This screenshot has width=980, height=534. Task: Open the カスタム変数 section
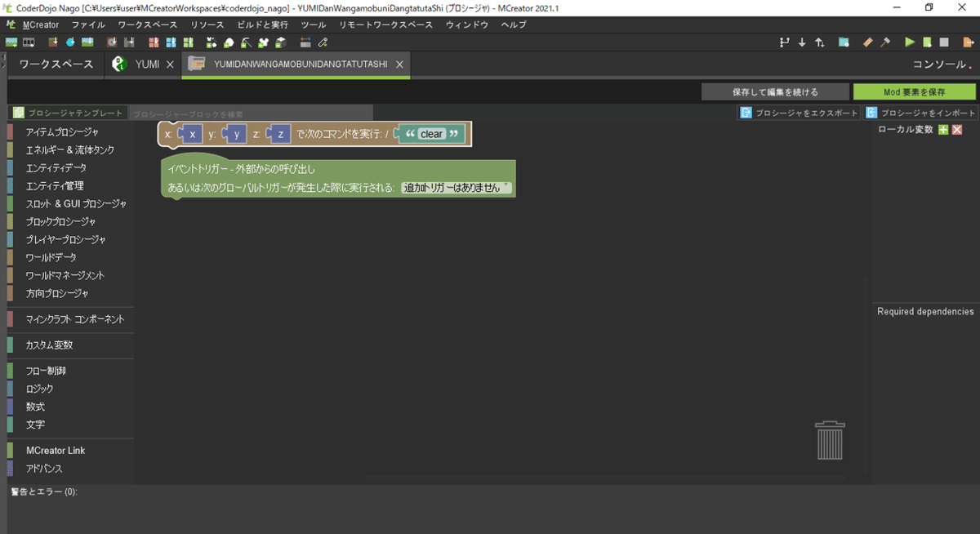point(47,345)
